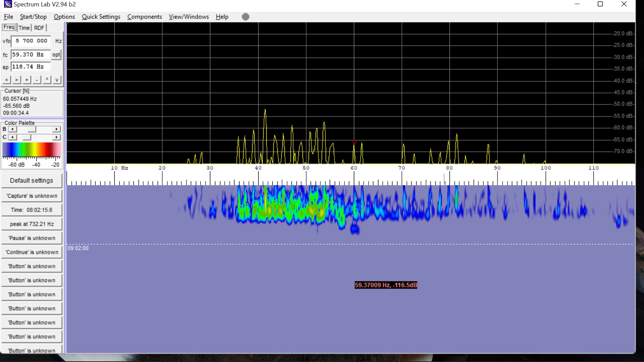644x362 pixels.
Task: Click the 50 mark on frequency scale
Action: coord(306,168)
